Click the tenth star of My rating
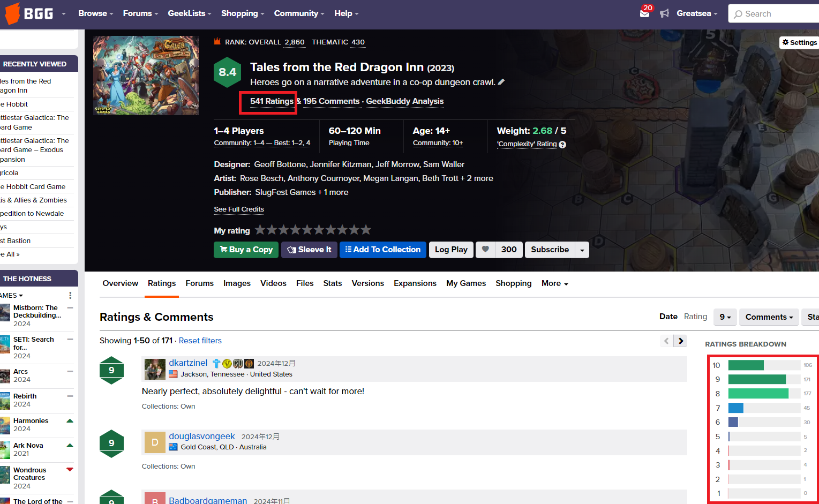The height and width of the screenshot is (504, 819). pyautogui.click(x=366, y=230)
